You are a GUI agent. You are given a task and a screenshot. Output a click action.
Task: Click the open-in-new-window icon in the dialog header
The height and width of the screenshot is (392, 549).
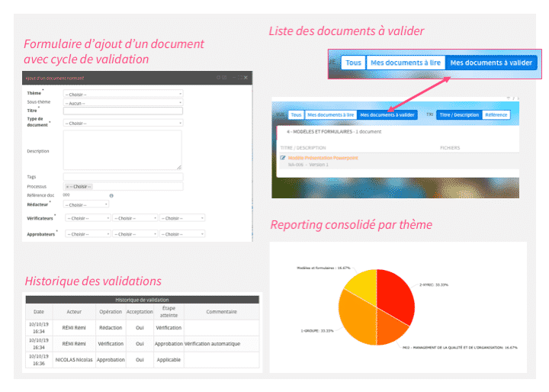pyautogui.click(x=224, y=78)
